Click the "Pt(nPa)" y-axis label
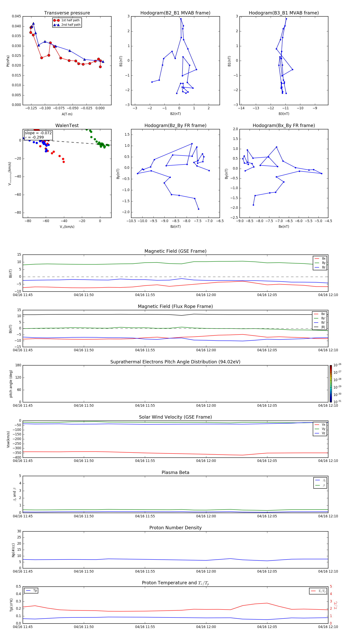This screenshot has width=351, height=644. click(8, 61)
